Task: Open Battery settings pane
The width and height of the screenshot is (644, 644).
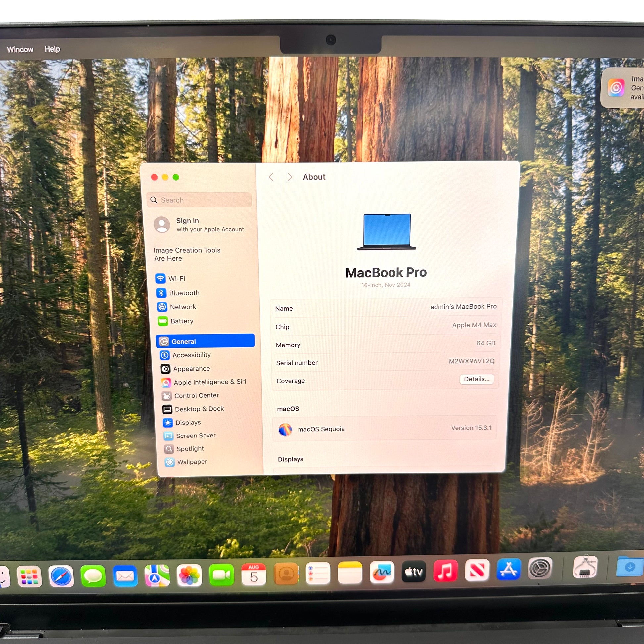Action: (x=176, y=321)
